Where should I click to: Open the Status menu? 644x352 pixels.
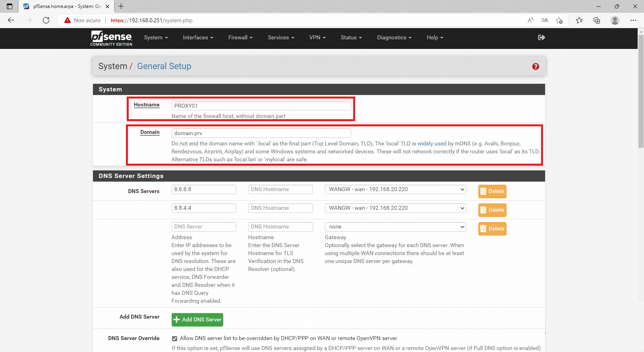tap(351, 38)
